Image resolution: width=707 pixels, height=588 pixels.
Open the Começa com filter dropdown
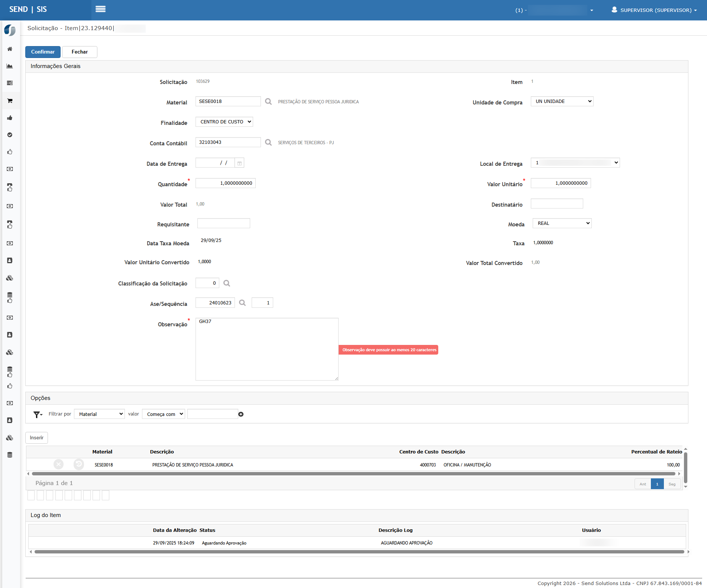[163, 414]
